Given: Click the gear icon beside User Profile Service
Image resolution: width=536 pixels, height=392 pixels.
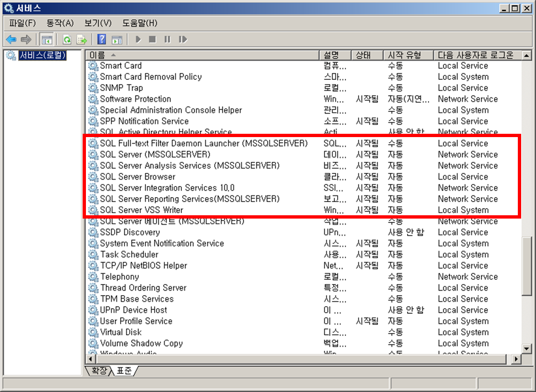Looking at the screenshot, I should coord(93,322).
